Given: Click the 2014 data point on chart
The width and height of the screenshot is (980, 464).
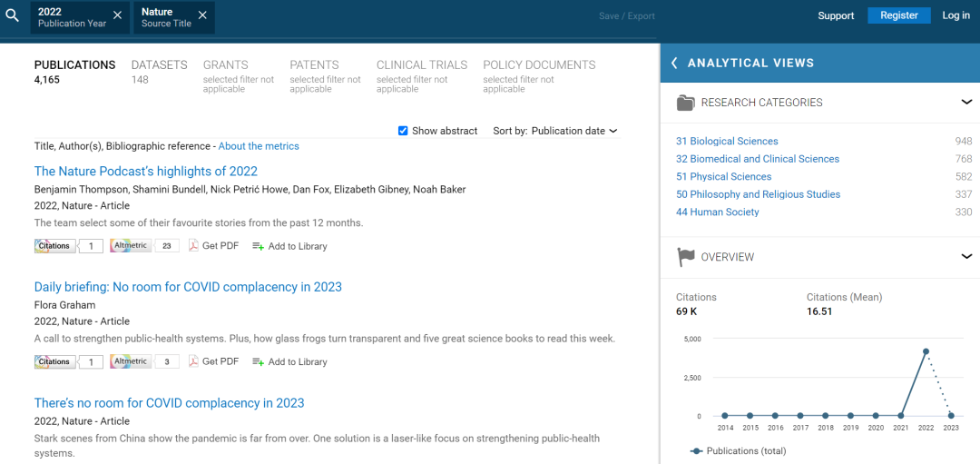Looking at the screenshot, I should tap(724, 415).
